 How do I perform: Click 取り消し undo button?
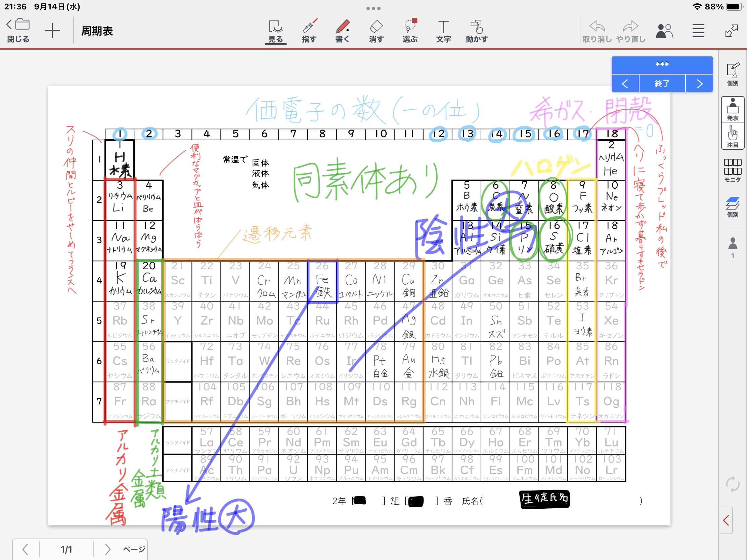[597, 31]
